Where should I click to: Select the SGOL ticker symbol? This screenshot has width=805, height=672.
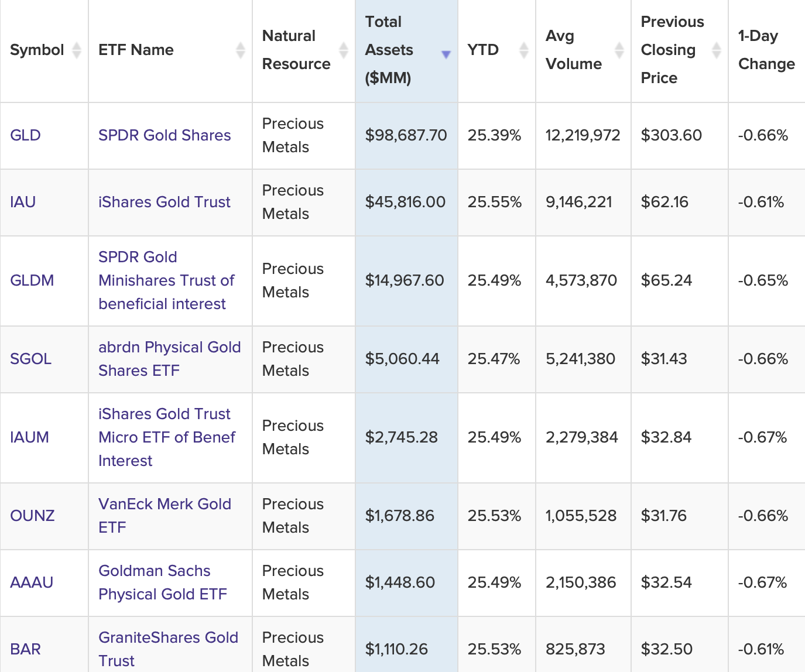point(31,359)
